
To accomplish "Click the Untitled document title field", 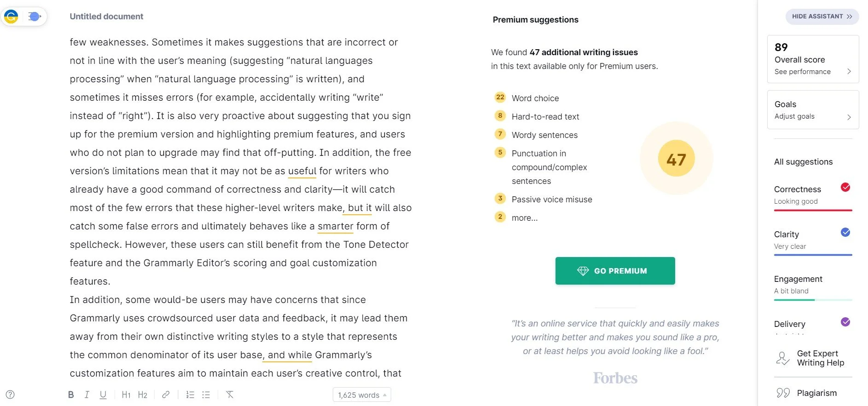I will tap(106, 17).
